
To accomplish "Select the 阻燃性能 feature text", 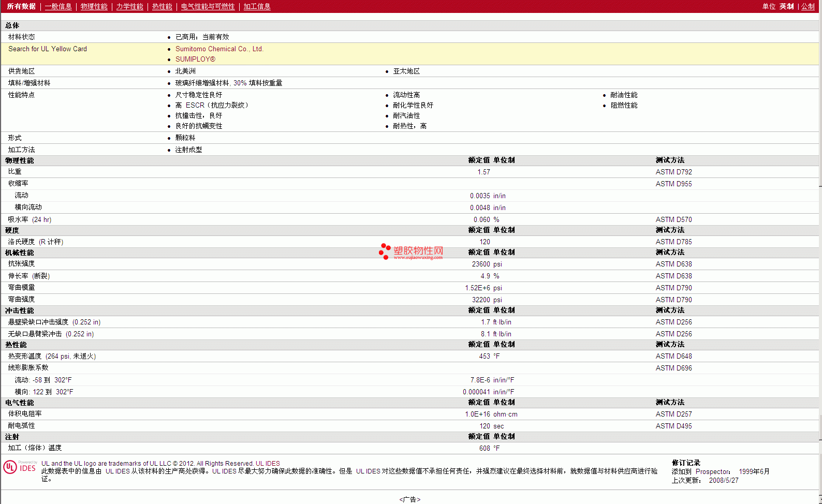I will click(x=624, y=105).
